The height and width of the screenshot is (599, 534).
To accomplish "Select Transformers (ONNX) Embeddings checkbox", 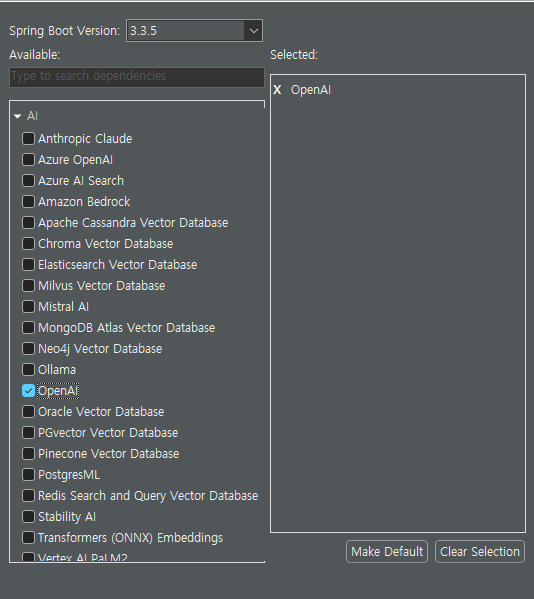I will (x=28, y=538).
